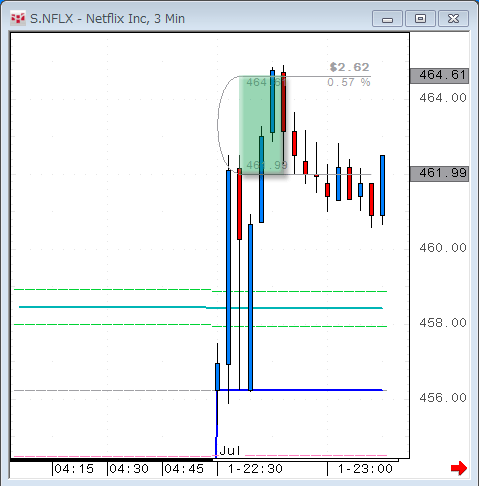Click the 04:30 time axis label
The width and height of the screenshot is (479, 486).
(x=129, y=469)
